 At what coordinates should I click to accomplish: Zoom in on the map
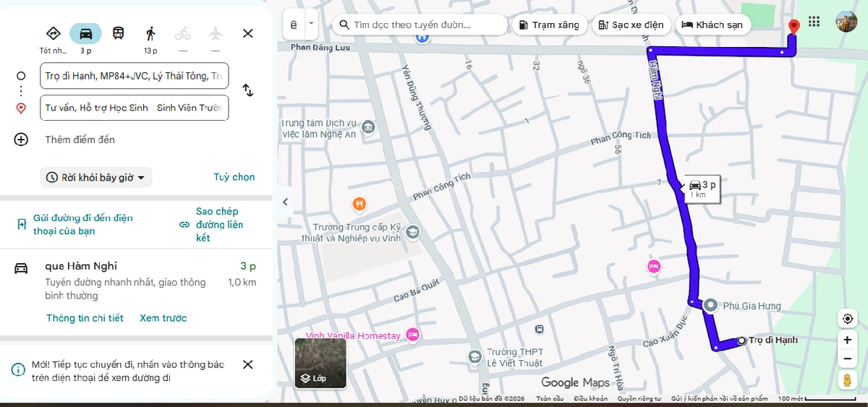847,340
